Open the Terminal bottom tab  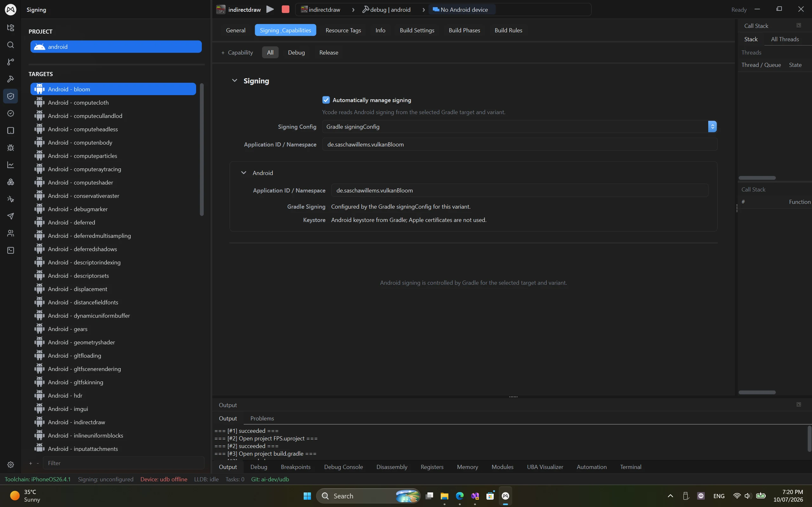pos(630,467)
